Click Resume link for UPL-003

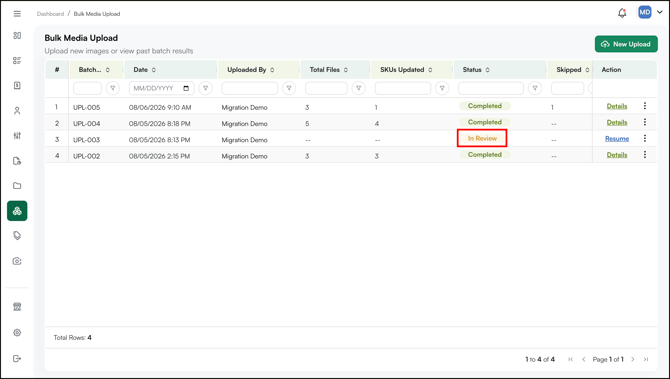tap(617, 138)
